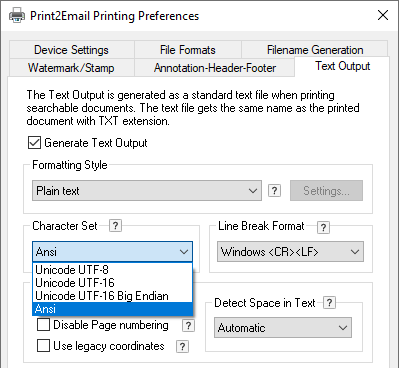The height and width of the screenshot is (368, 399).
Task: Open the Windows <CR><LF> line break dropdown
Action: [290, 252]
